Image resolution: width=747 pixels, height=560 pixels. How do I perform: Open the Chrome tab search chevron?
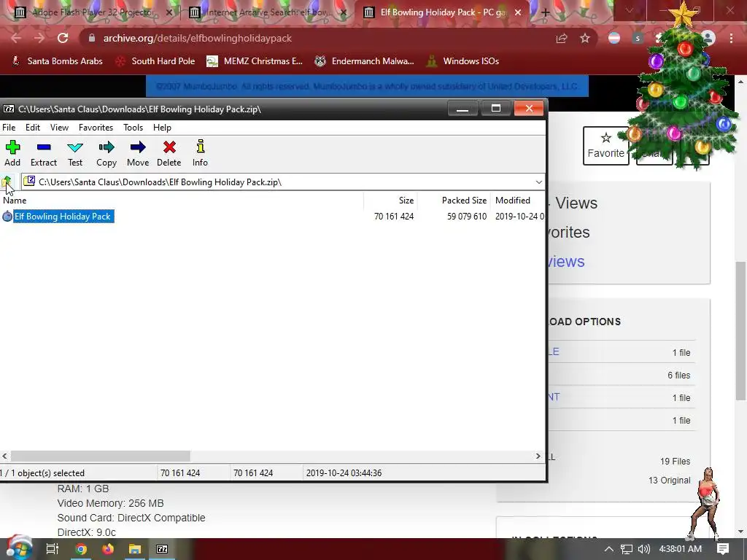click(630, 10)
